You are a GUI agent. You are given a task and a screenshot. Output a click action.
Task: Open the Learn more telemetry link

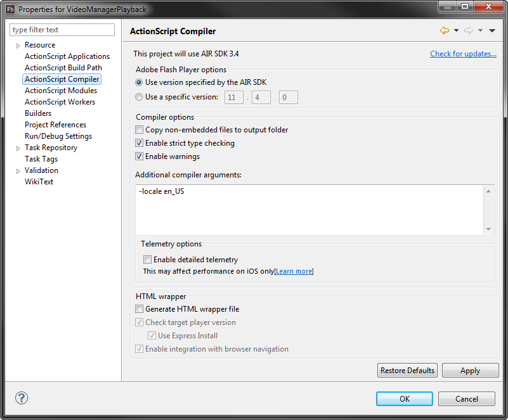[294, 271]
